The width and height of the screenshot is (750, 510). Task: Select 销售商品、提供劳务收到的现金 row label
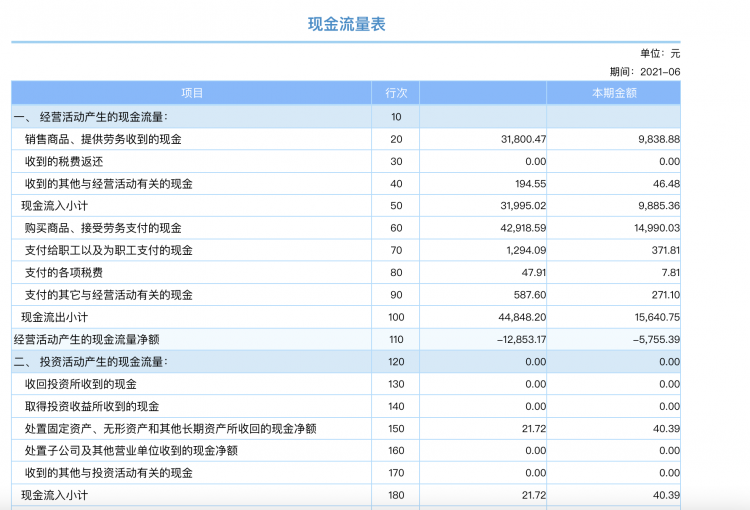click(103, 139)
